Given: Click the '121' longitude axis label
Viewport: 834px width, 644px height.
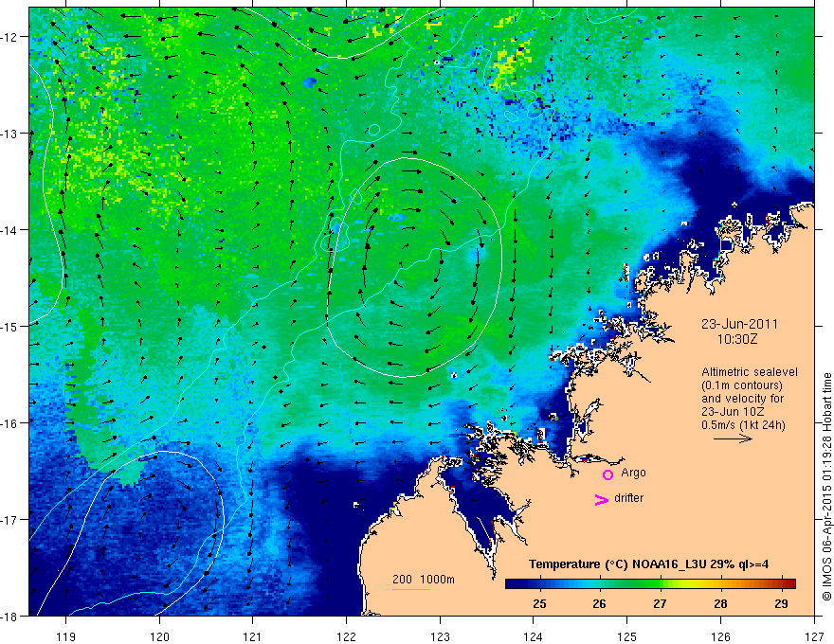Looking at the screenshot, I should click(253, 636).
